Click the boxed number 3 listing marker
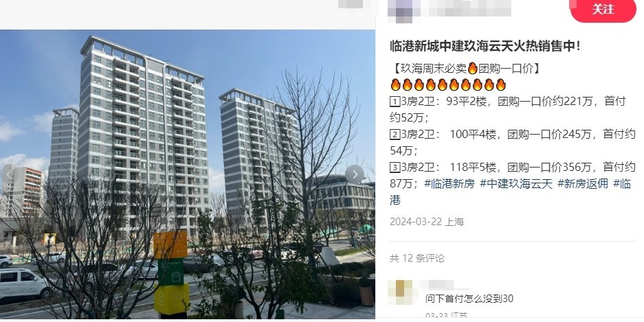The image size is (644, 322). 395,168
